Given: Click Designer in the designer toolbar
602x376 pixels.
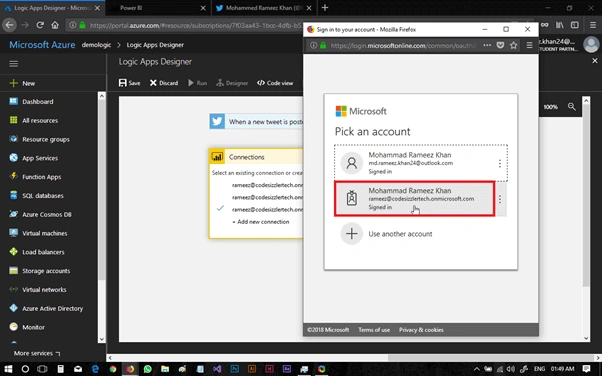Looking at the screenshot, I should pyautogui.click(x=232, y=83).
